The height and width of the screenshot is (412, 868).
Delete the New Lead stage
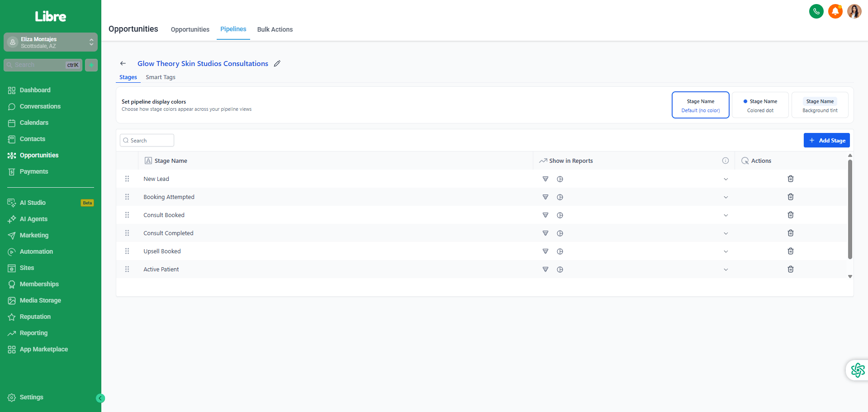click(791, 179)
